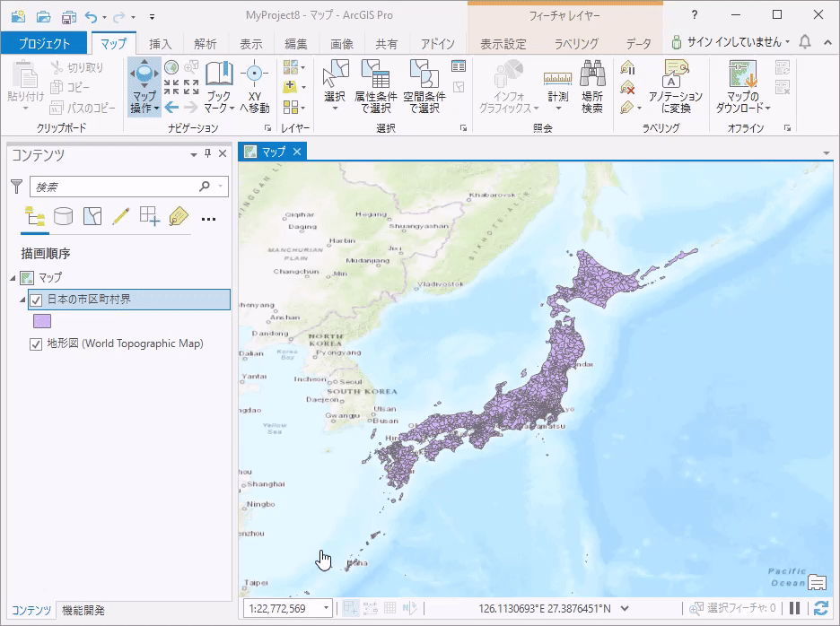Open coordinate display units dropdown
The width and height of the screenshot is (840, 626).
[625, 608]
